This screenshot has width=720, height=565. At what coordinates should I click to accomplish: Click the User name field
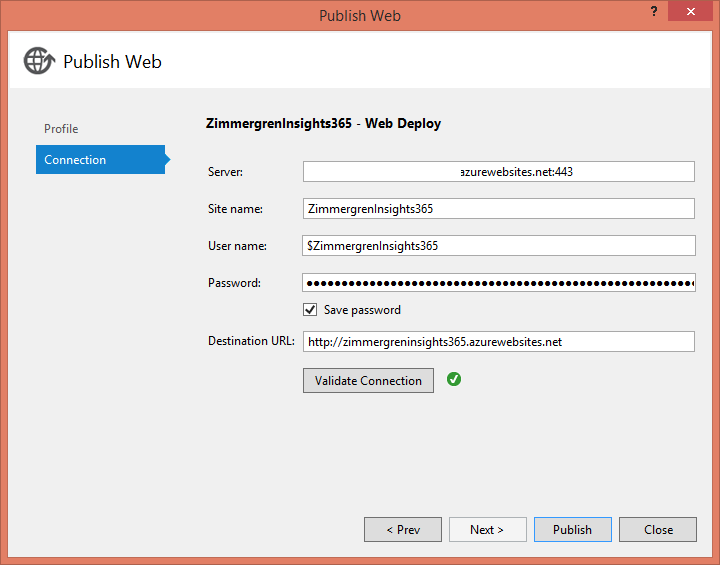point(498,245)
